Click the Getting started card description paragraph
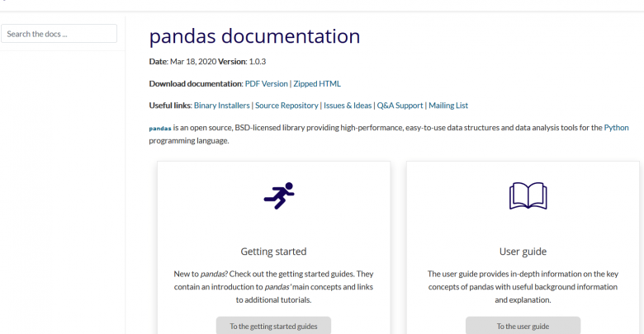This screenshot has width=644, height=334. pyautogui.click(x=273, y=287)
